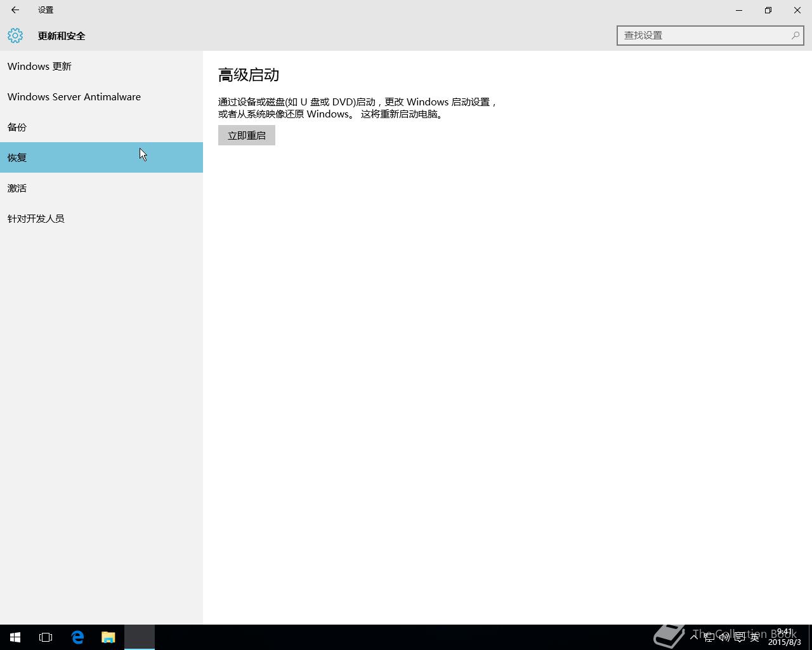Minimize the Settings window
Image resolution: width=812 pixels, height=650 pixels.
[739, 10]
